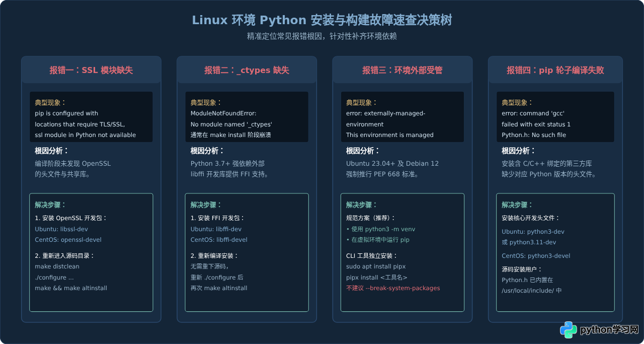Click the line "ModuleNotFoundError:"
This screenshot has height=344, width=644.
click(223, 113)
